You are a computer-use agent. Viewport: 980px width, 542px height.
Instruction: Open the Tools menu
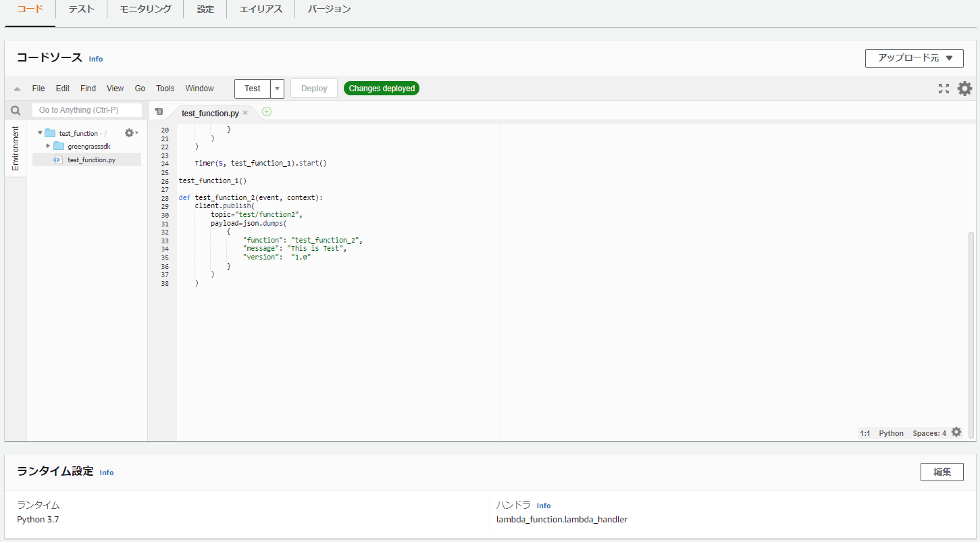[x=165, y=89]
